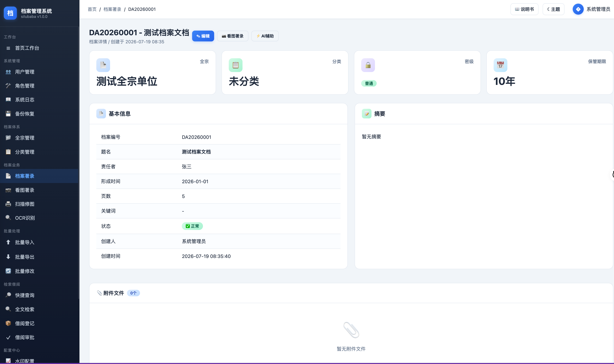Click the 批量导出 down arrow icon
Viewport: 614px width, 364px height.
(8, 257)
